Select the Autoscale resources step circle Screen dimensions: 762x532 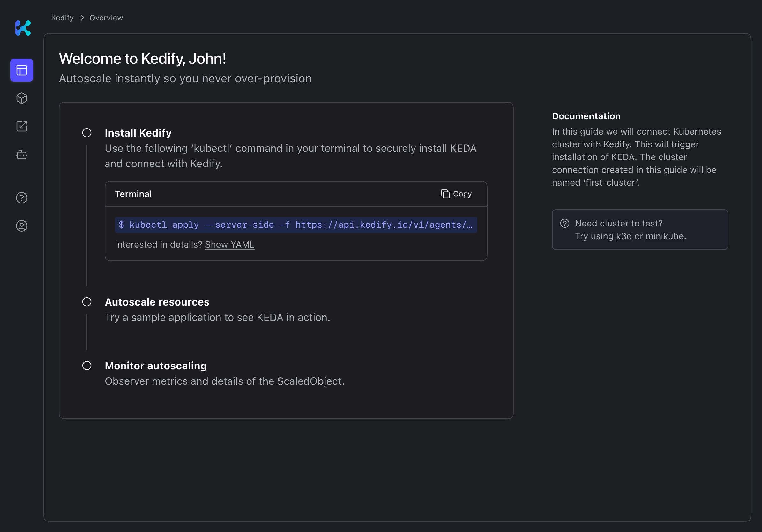(87, 302)
